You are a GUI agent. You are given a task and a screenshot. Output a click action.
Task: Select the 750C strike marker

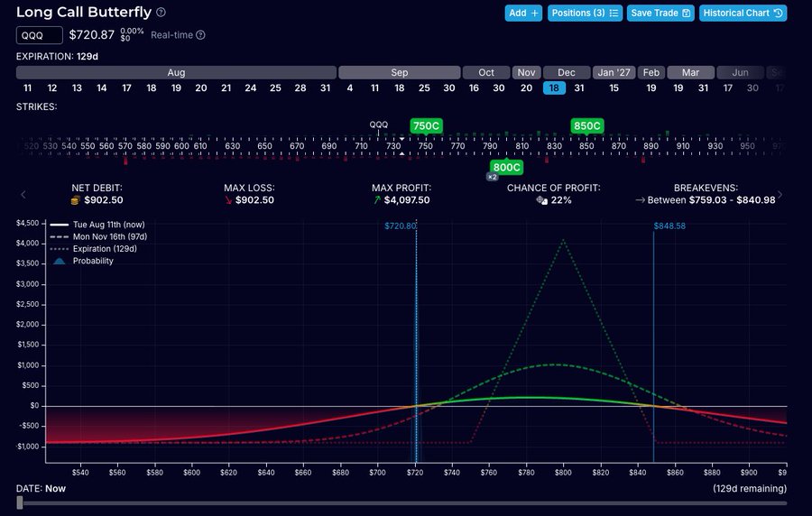426,125
